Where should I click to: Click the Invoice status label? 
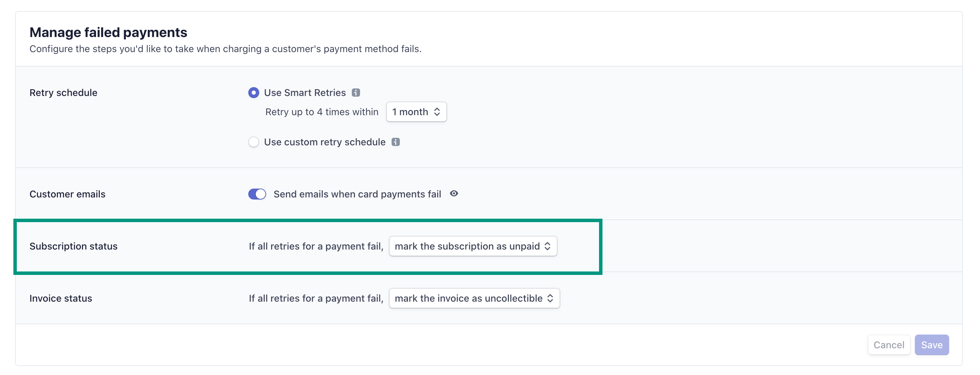click(x=61, y=298)
